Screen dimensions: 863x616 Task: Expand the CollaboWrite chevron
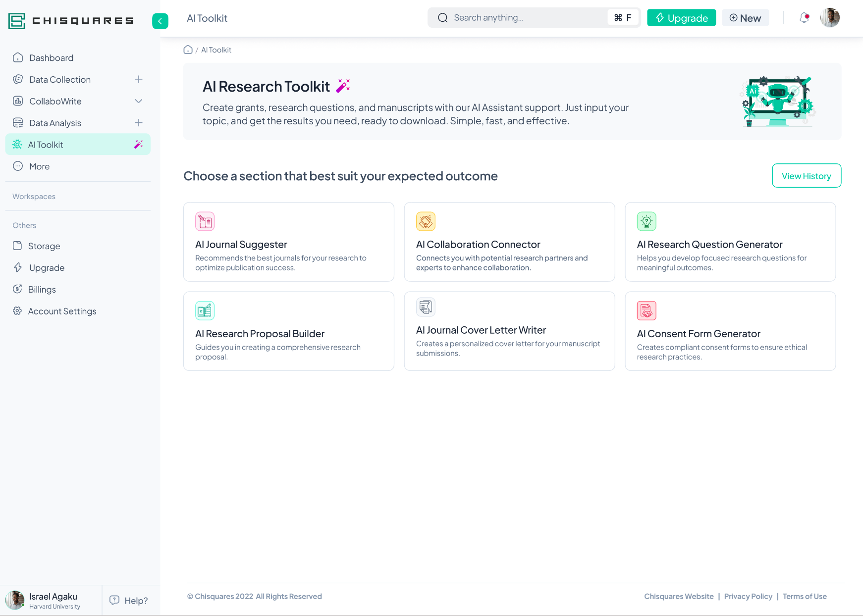pyautogui.click(x=139, y=101)
